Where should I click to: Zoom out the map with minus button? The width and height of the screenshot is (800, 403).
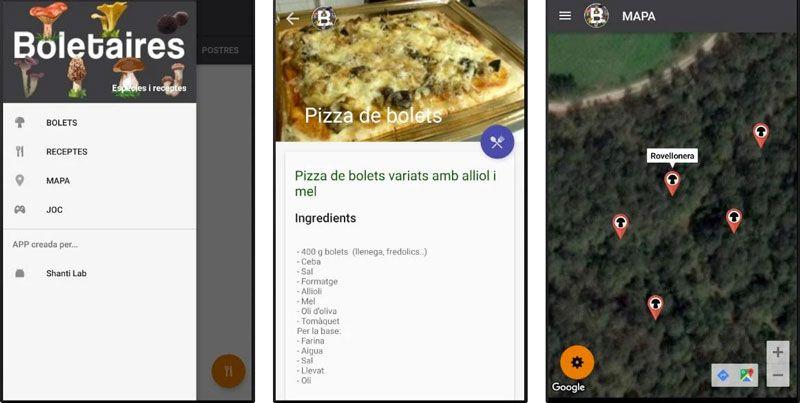pyautogui.click(x=778, y=375)
